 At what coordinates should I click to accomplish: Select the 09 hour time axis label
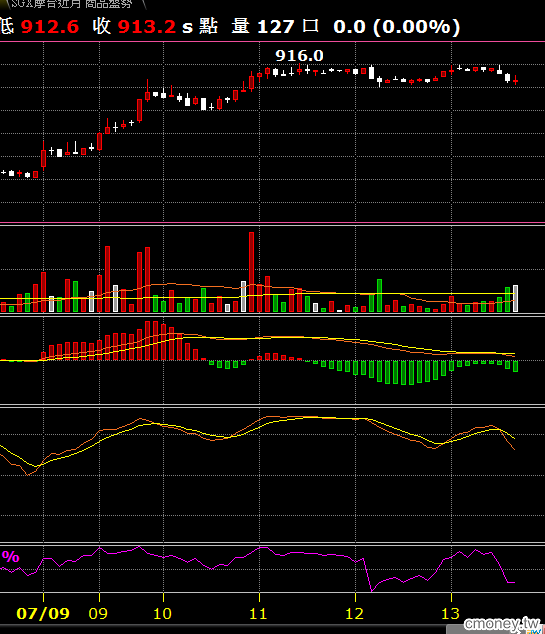(98, 613)
